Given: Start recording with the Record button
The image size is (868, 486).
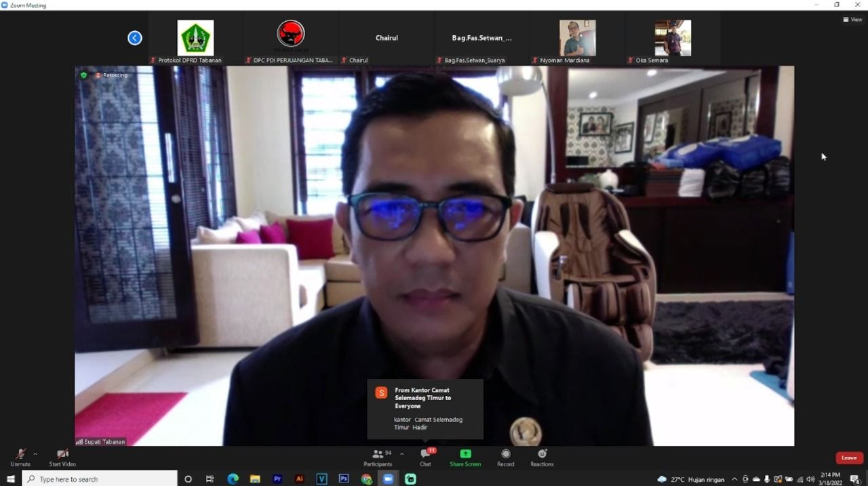Looking at the screenshot, I should [505, 457].
